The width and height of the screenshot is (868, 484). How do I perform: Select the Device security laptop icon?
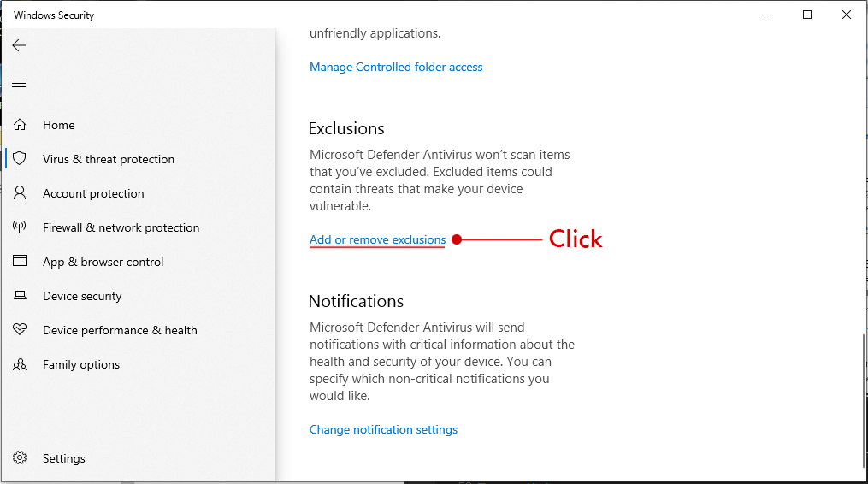tap(20, 296)
